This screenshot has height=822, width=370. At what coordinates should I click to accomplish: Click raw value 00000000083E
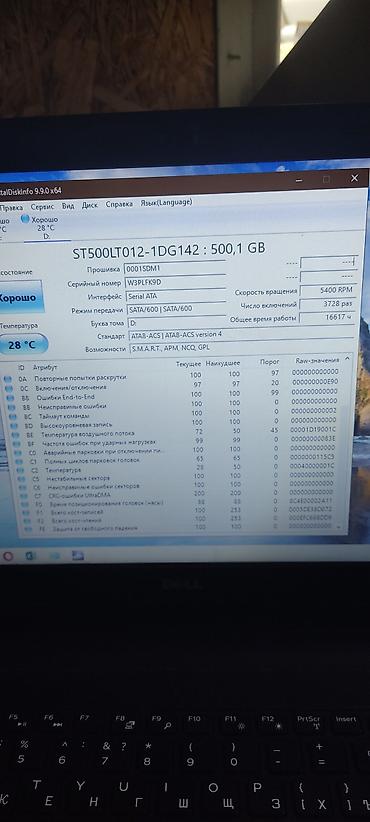pyautogui.click(x=313, y=439)
